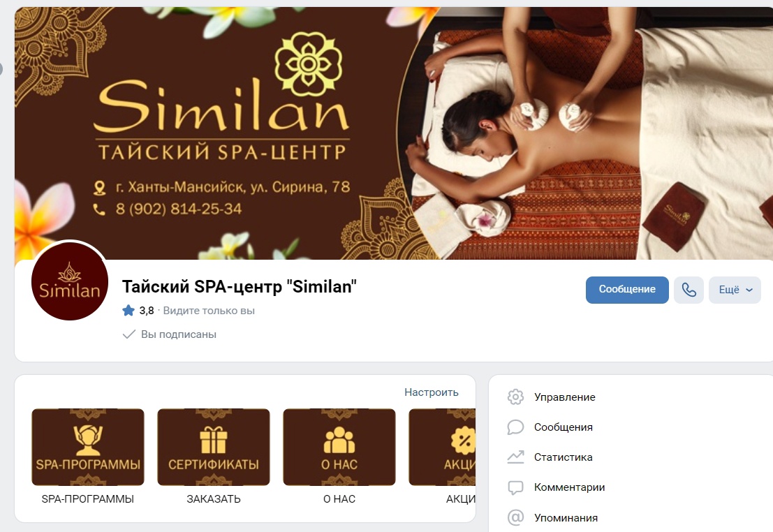
Task: Open the Статистика menu item text
Action: pyautogui.click(x=563, y=457)
